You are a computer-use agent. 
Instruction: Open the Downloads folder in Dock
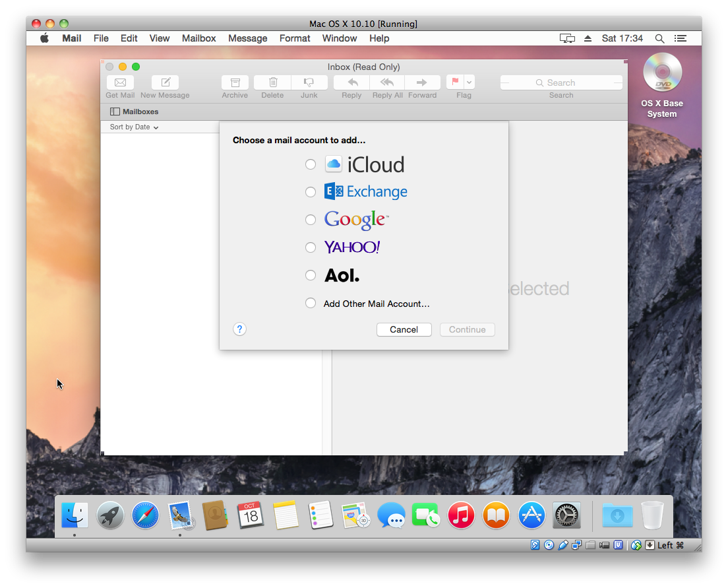coord(617,515)
